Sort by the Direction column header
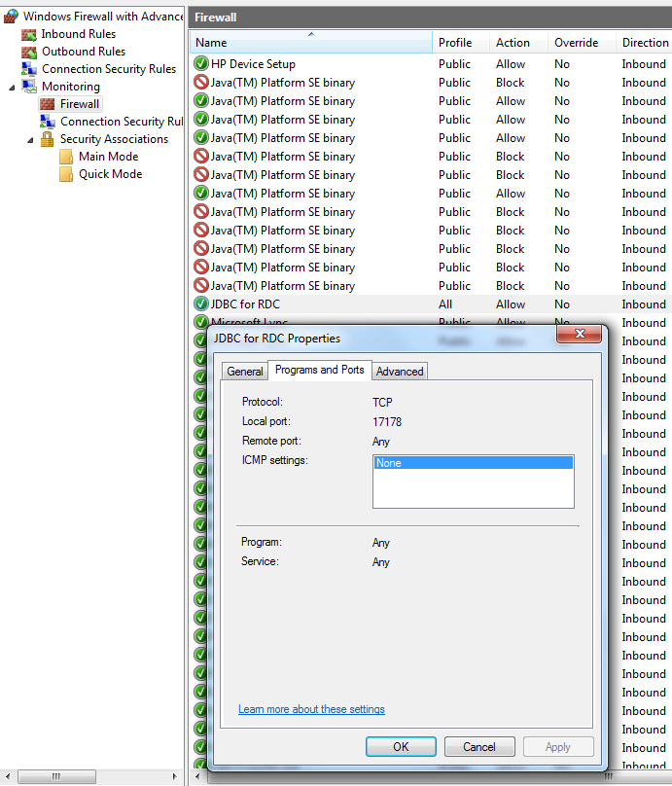672x786 pixels. pyautogui.click(x=644, y=43)
